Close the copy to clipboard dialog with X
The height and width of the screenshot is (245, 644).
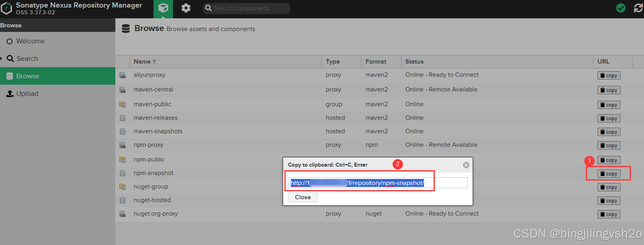pos(466,165)
